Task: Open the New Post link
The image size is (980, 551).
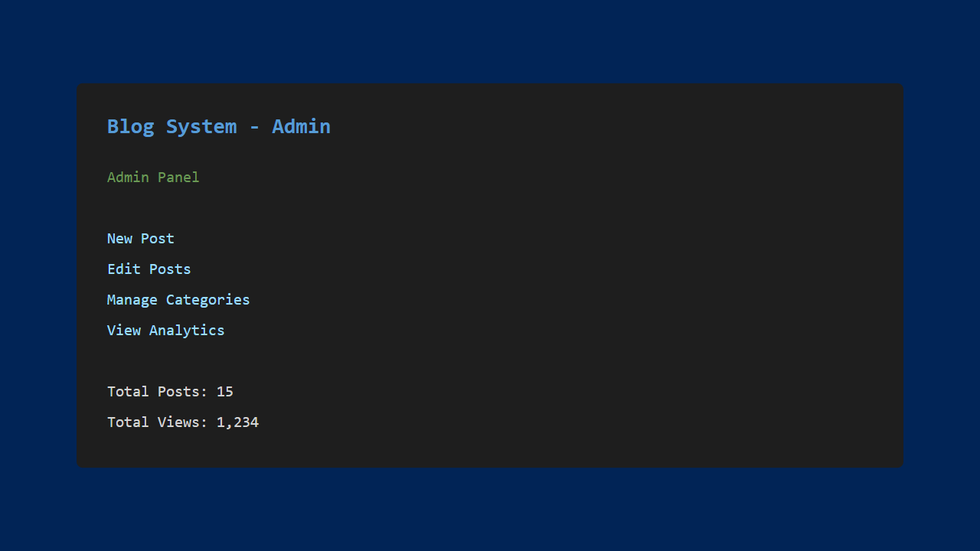Action: (141, 239)
